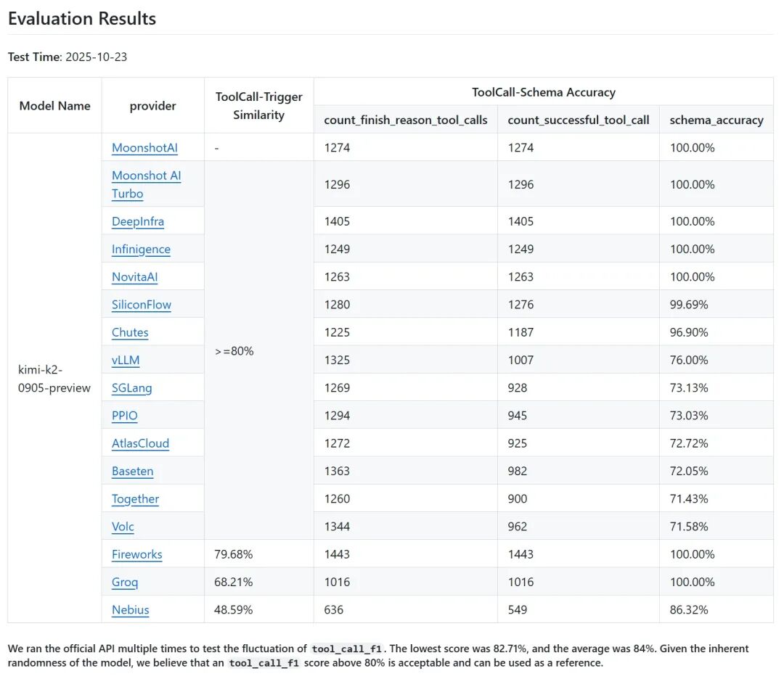784x679 pixels.
Task: Click the Volc provider link
Action: pyautogui.click(x=123, y=527)
